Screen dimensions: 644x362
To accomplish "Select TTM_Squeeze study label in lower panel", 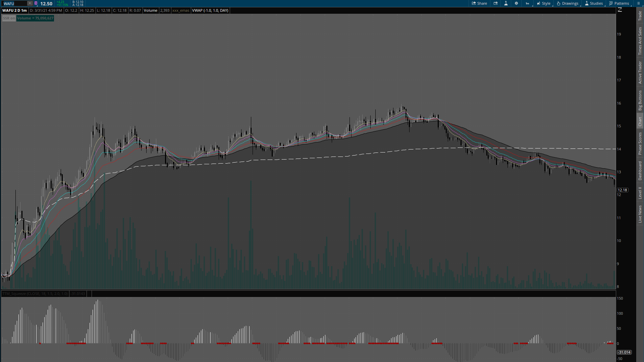I will click(35, 294).
